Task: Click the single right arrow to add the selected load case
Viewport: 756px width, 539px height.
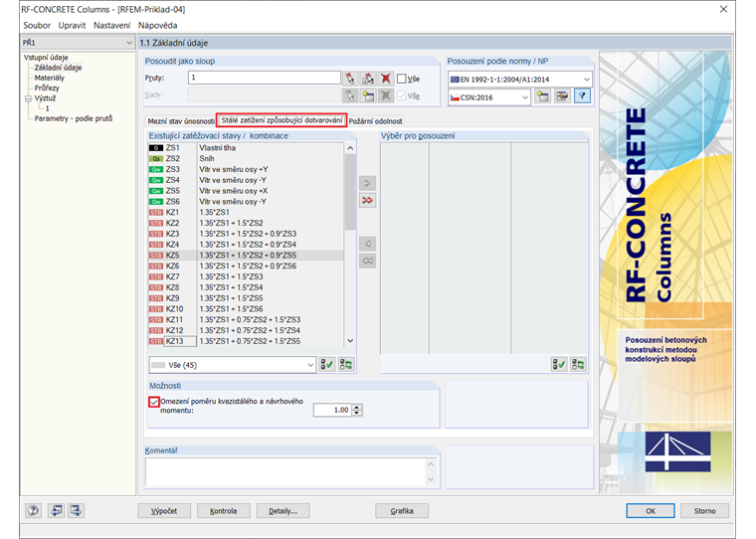Action: [367, 183]
